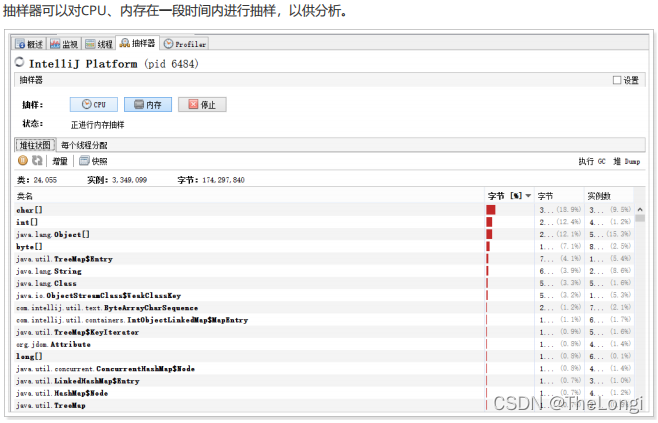Click 堆 Dump button
The width and height of the screenshot is (658, 423).
[627, 162]
